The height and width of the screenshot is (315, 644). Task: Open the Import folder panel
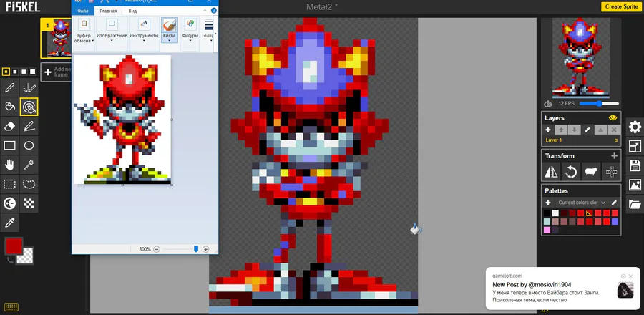click(635, 204)
